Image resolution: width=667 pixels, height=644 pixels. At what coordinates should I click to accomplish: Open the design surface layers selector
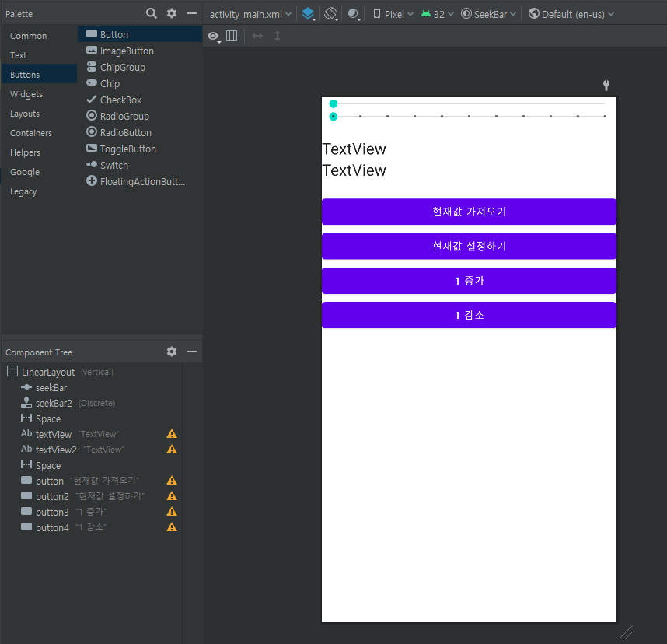tap(309, 14)
